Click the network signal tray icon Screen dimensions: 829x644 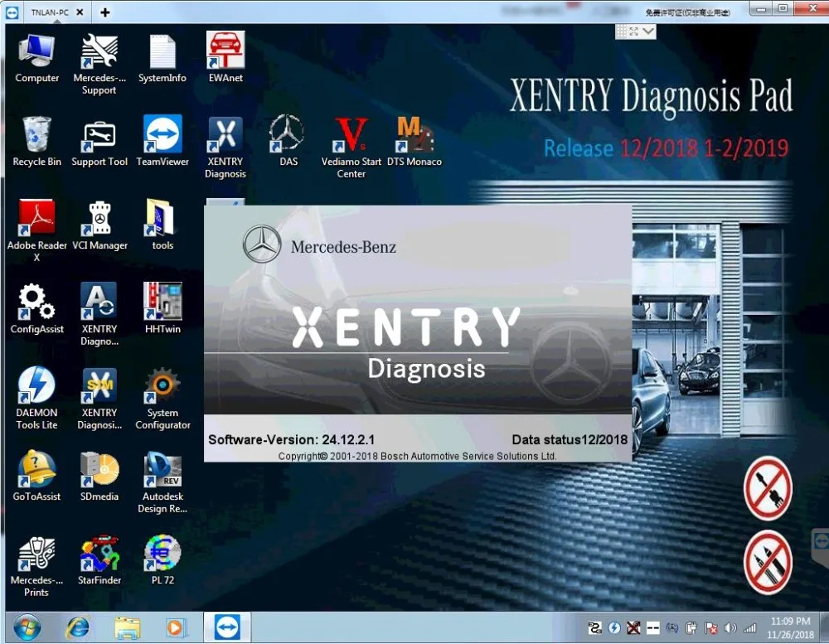pyautogui.click(x=749, y=628)
